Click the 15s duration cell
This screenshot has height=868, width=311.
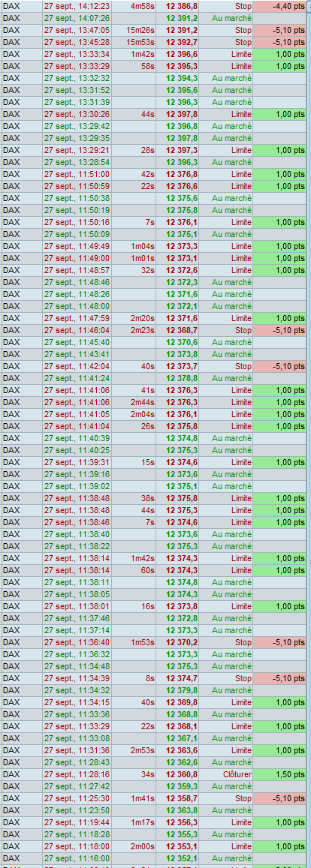tap(134, 461)
